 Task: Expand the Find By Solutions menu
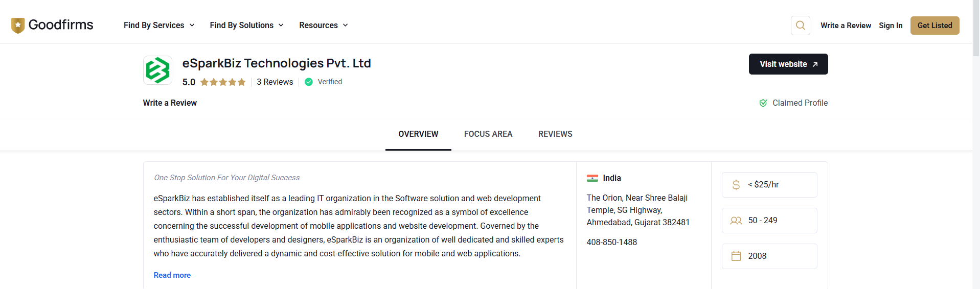(246, 26)
